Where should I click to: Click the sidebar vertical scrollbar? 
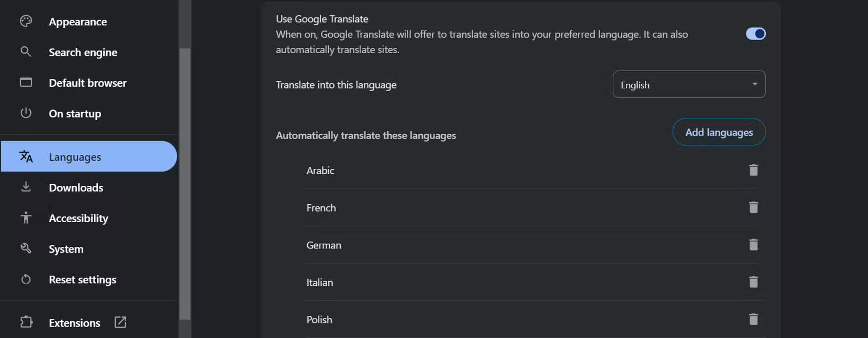point(185,184)
